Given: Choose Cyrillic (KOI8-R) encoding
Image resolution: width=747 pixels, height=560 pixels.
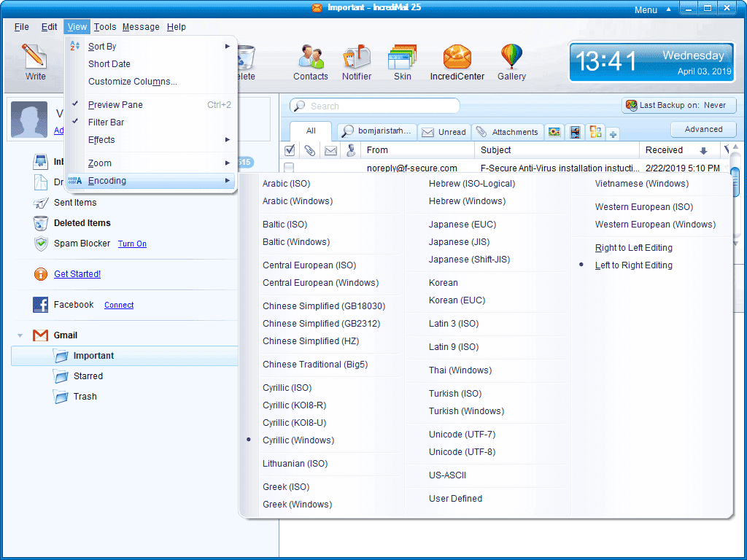Looking at the screenshot, I should pyautogui.click(x=295, y=405).
